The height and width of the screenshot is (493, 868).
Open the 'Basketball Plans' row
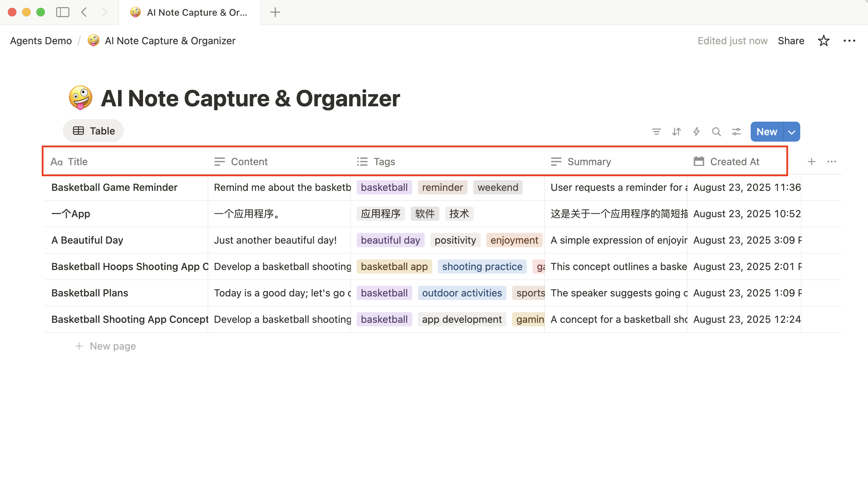[90, 293]
